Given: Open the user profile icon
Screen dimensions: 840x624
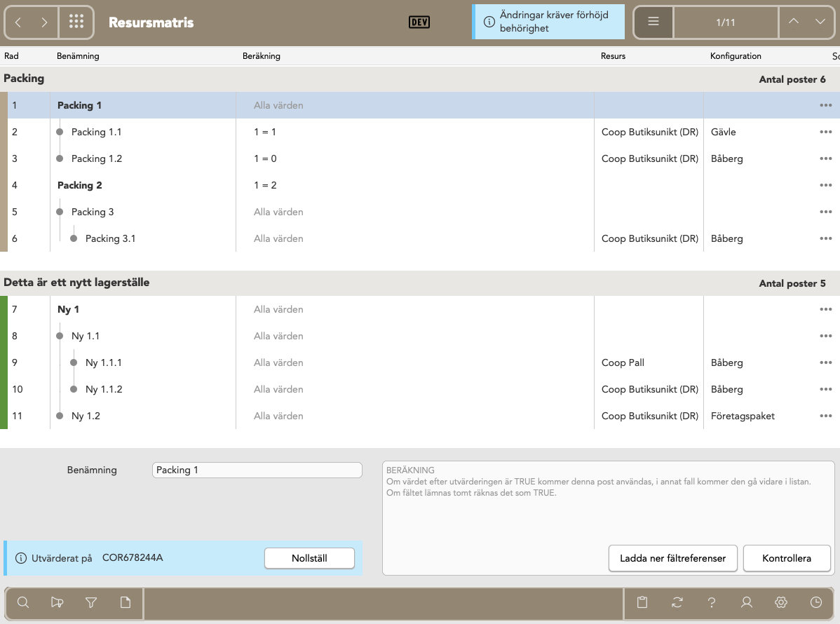Looking at the screenshot, I should (x=746, y=602).
